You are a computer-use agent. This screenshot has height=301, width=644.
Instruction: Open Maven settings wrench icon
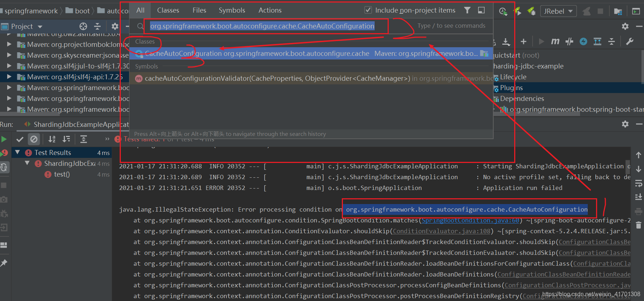[x=630, y=42]
